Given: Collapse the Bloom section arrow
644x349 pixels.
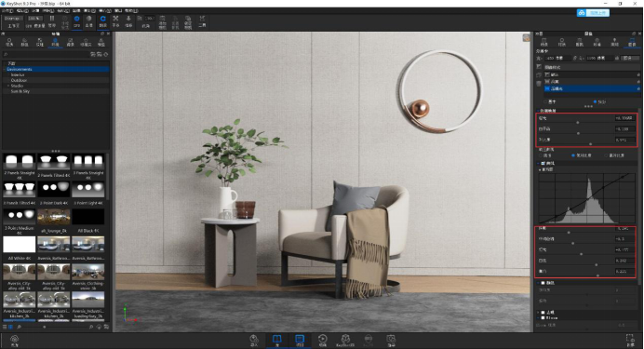Looking at the screenshot, I should point(538,317).
